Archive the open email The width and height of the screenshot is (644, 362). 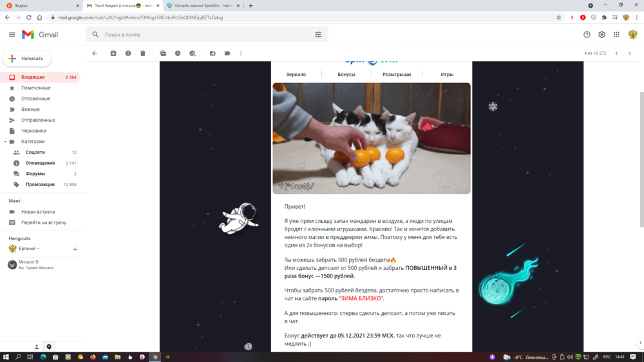(x=113, y=53)
